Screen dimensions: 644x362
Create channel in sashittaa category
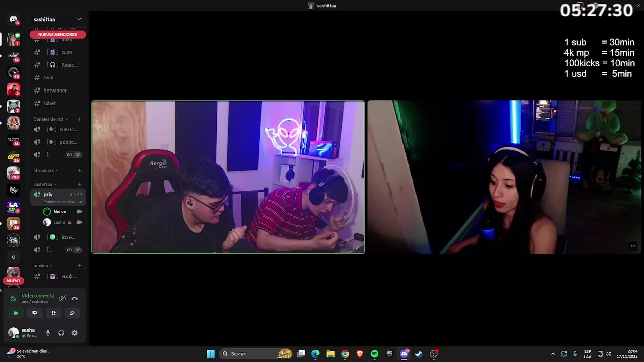tap(79, 184)
